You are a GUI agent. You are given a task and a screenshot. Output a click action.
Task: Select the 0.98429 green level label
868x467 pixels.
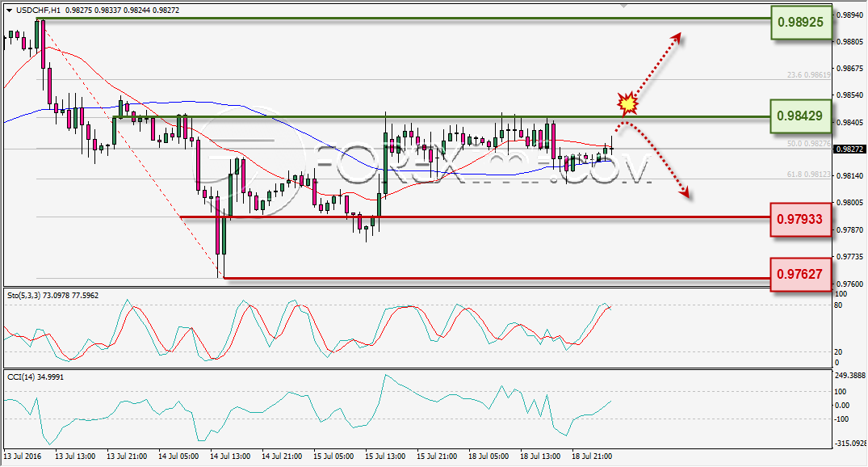coord(800,116)
